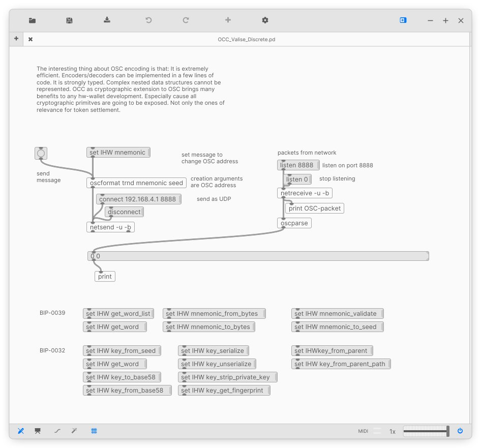
Task: Click the magic wand autoconnect icon
Action: click(74, 431)
